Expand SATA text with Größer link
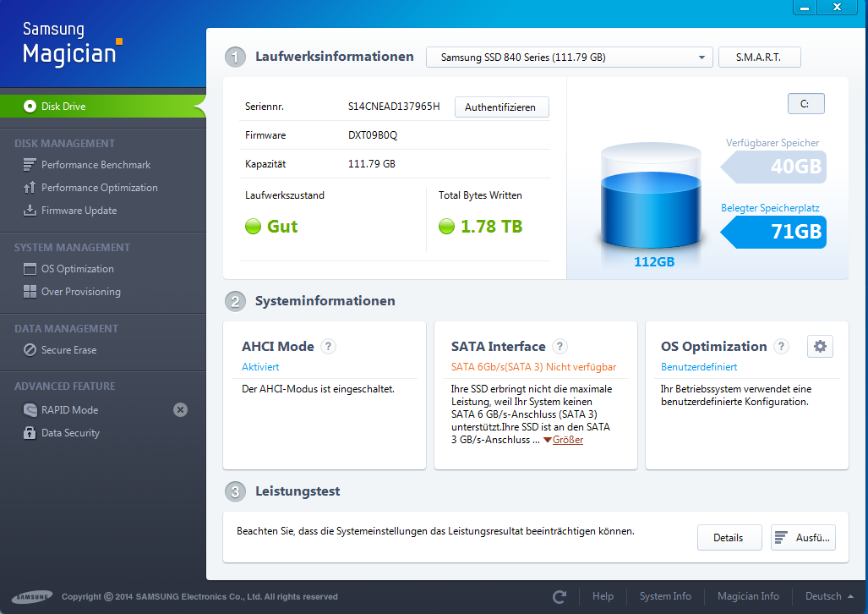 pyautogui.click(x=567, y=440)
